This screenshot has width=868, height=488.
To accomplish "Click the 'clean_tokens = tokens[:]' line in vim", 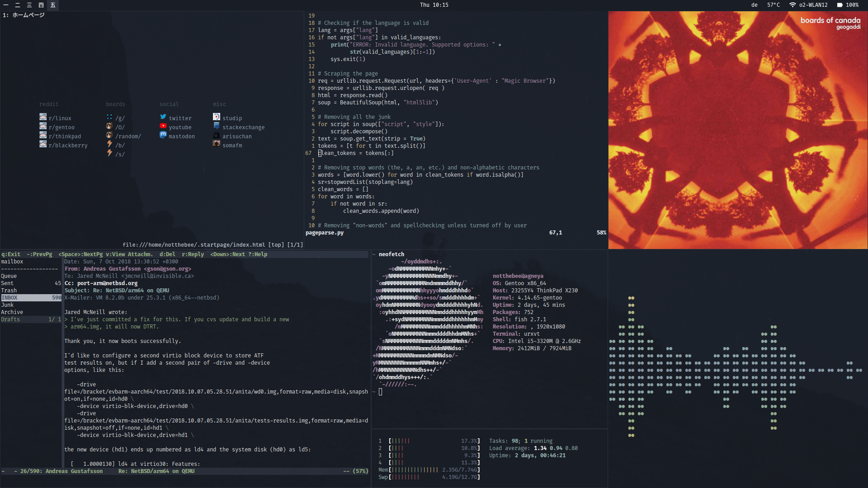I will coord(356,153).
